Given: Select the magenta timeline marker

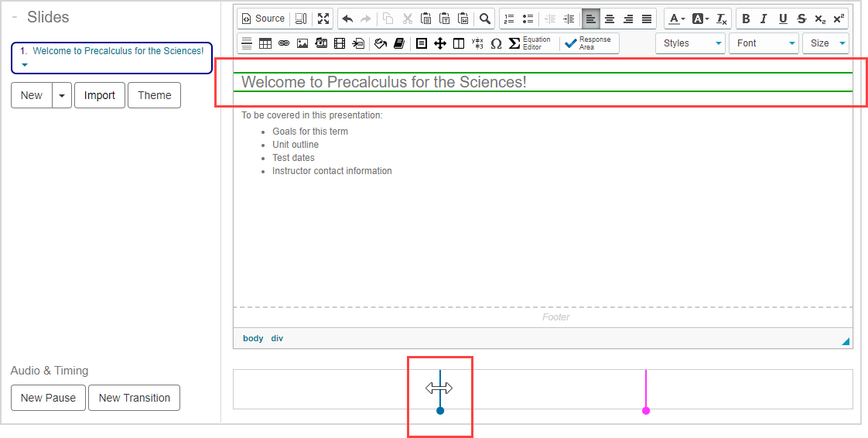Looking at the screenshot, I should pos(646,410).
